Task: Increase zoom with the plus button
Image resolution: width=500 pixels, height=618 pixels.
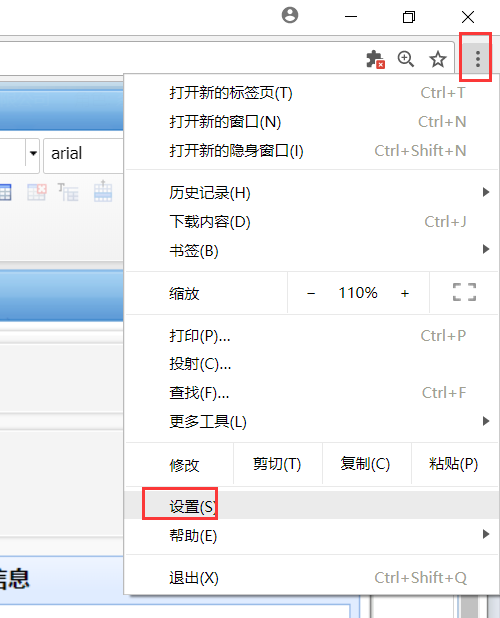Action: coord(405,293)
